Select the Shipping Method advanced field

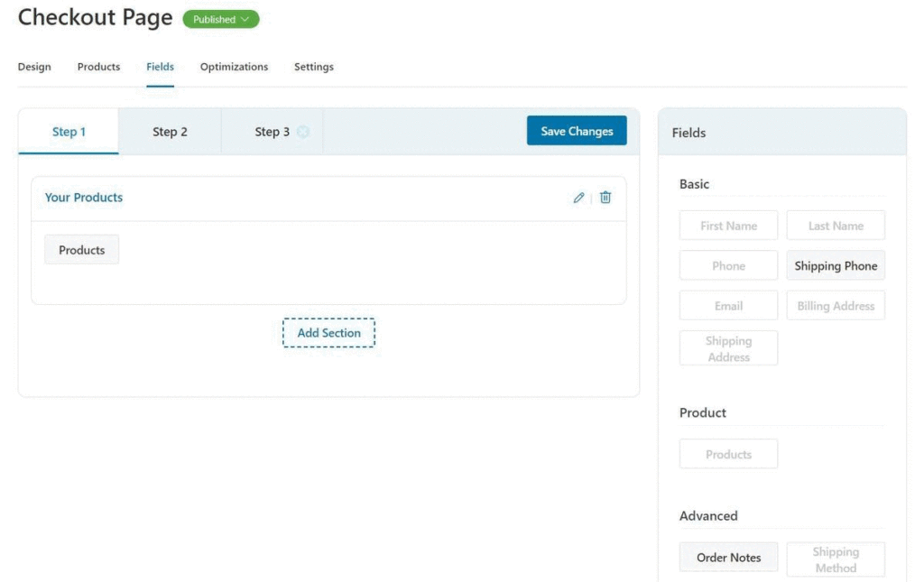836,559
